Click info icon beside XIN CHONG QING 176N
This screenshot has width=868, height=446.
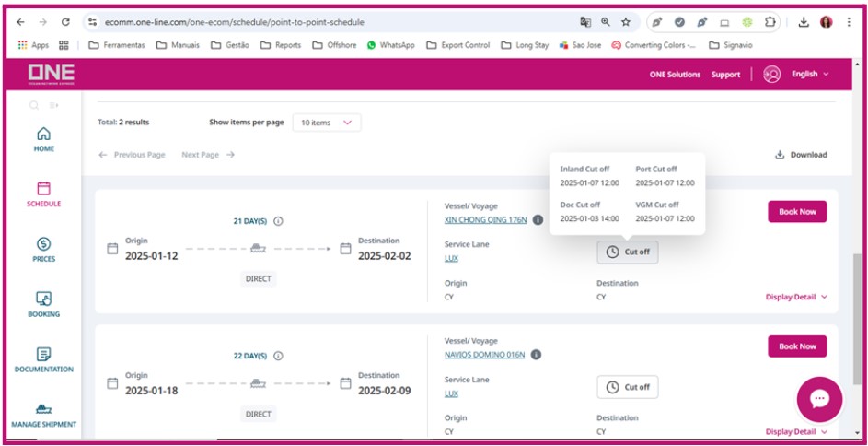click(x=538, y=220)
